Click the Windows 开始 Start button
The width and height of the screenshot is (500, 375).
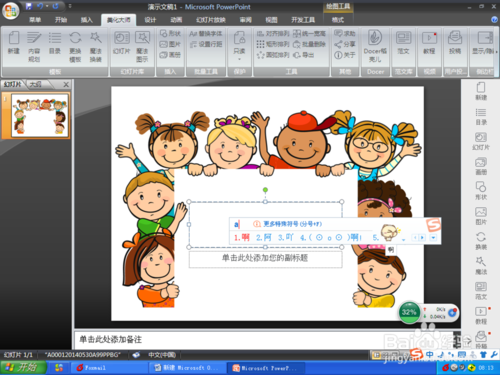(x=23, y=368)
